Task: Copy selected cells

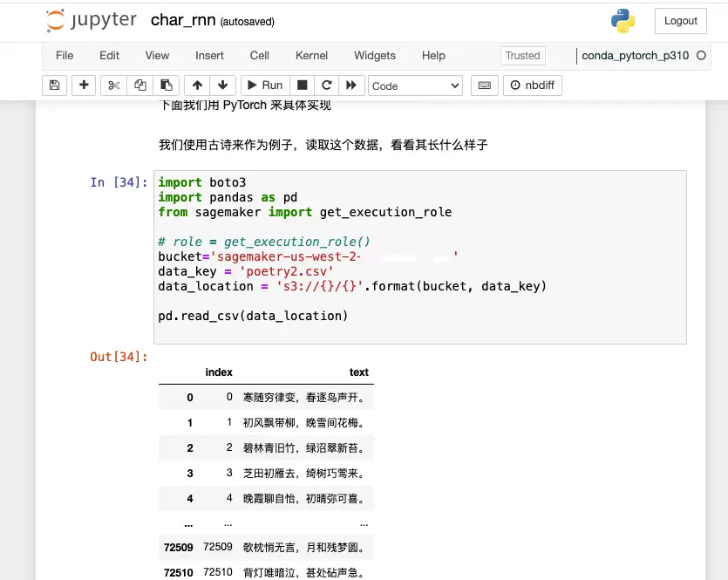Action: (140, 85)
